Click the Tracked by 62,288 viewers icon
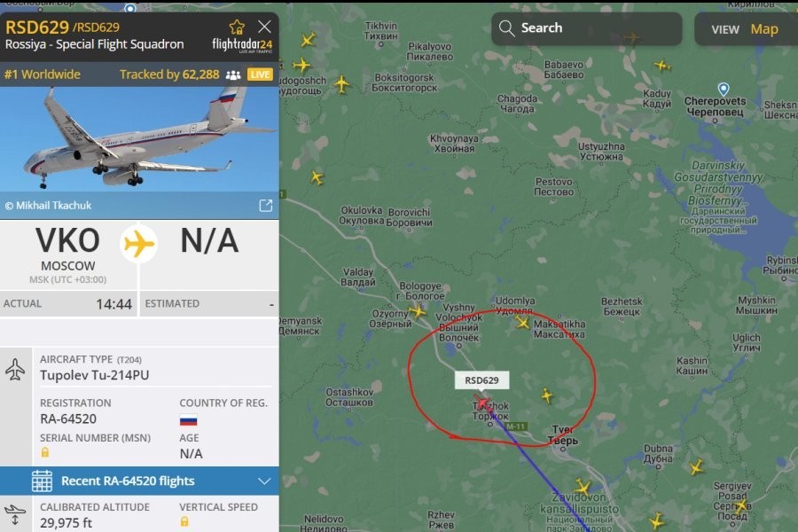The image size is (798, 532). [x=233, y=75]
